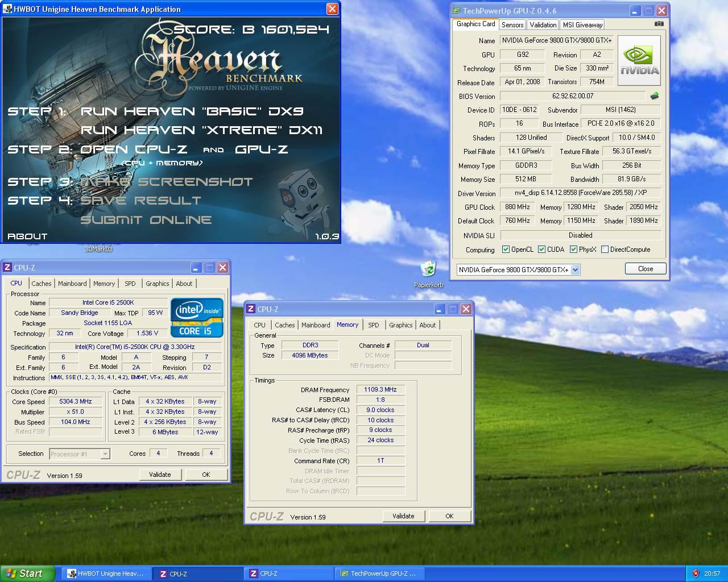Click the Core Speed value 5304.3 MHz
The width and height of the screenshot is (728, 582).
[76, 401]
